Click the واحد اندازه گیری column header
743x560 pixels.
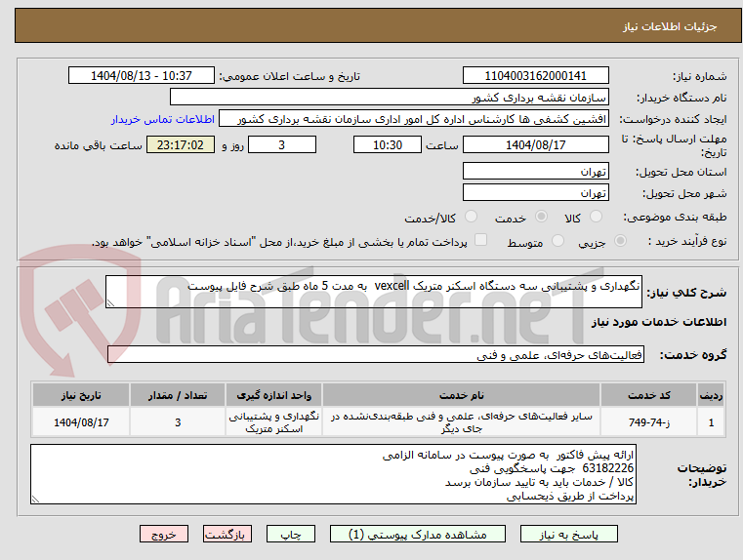273,395
